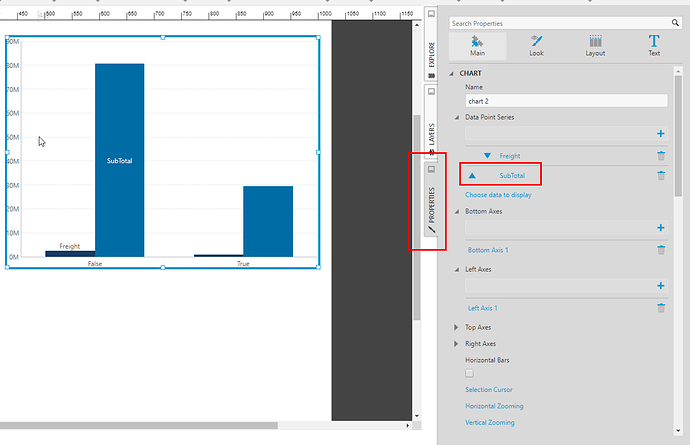Click the False axis label
690x445 pixels.
point(95,264)
